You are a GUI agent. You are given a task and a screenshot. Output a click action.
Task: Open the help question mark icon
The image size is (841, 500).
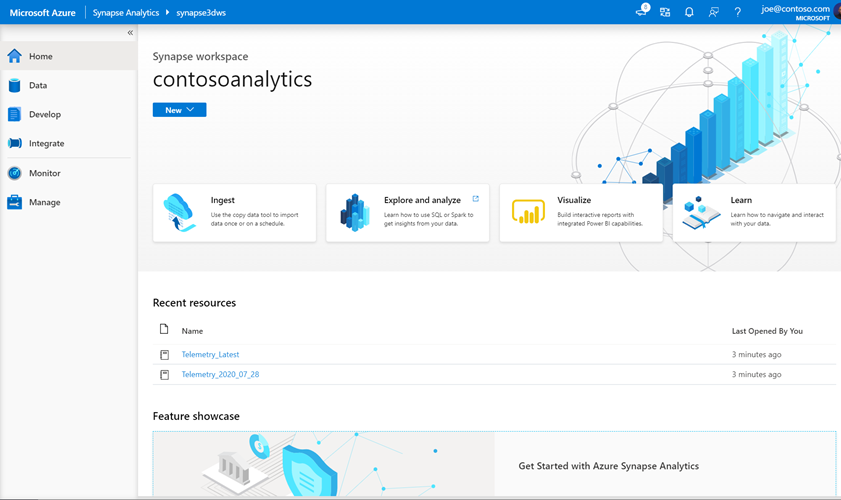pyautogui.click(x=738, y=12)
